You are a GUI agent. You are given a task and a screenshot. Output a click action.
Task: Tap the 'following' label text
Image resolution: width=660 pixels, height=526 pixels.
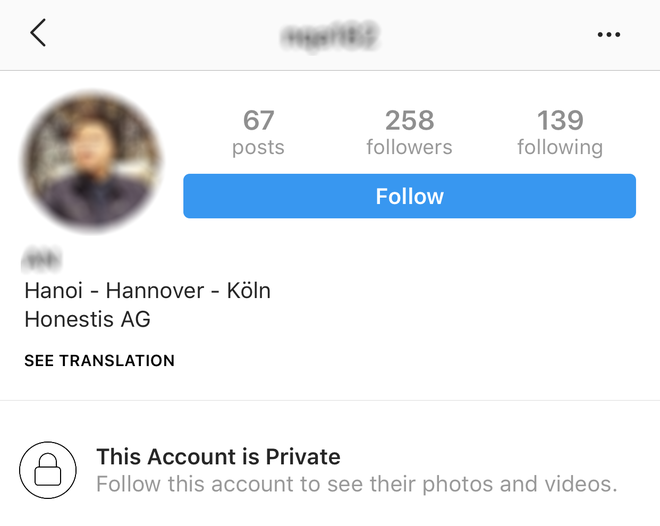tap(560, 148)
